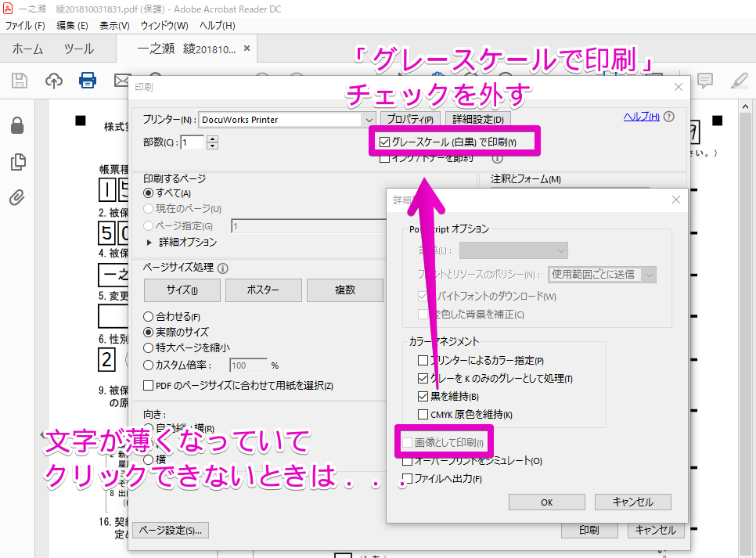Click the custom scale 100 percent field
Screen dimensions: 756x558
[x=248, y=365]
